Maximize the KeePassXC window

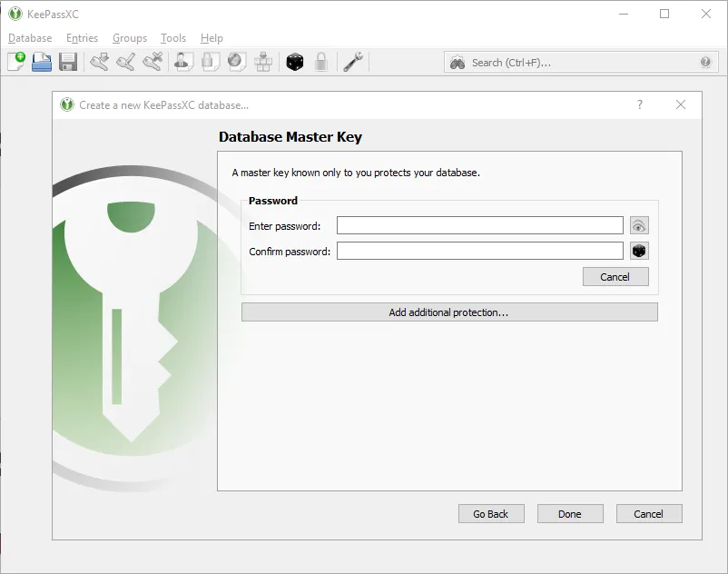pos(664,14)
